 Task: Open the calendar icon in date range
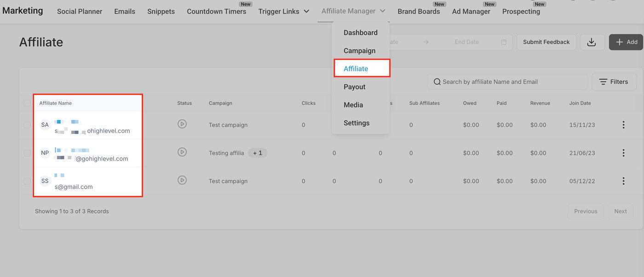pyautogui.click(x=504, y=42)
